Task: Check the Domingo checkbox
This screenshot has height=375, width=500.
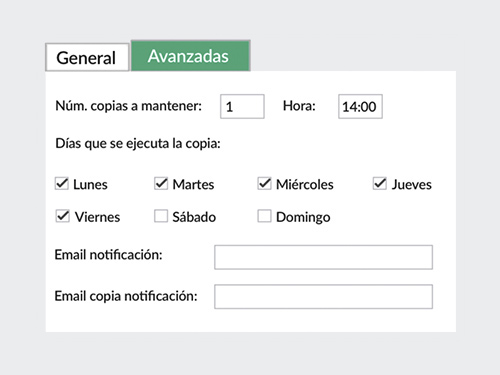Action: [264, 216]
